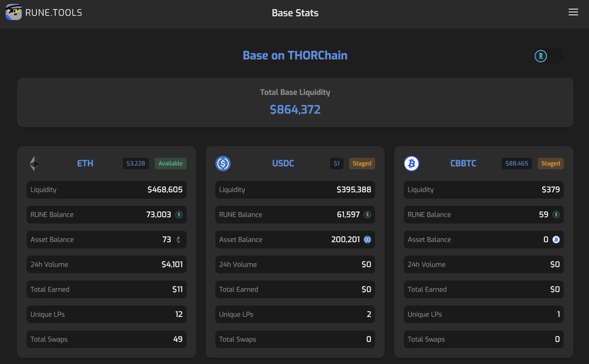Click the Available status badge on ETH
Screen dimensions: 589x364
point(170,163)
